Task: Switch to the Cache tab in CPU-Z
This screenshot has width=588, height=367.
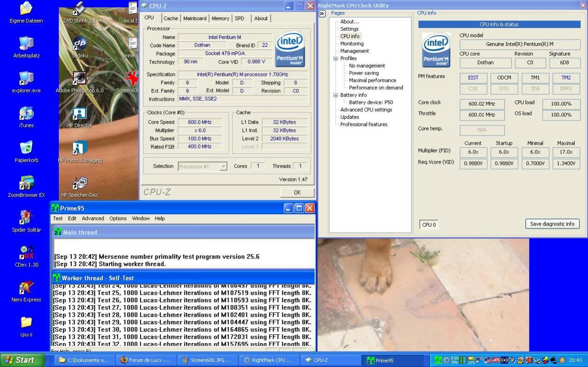Action: coord(171,18)
